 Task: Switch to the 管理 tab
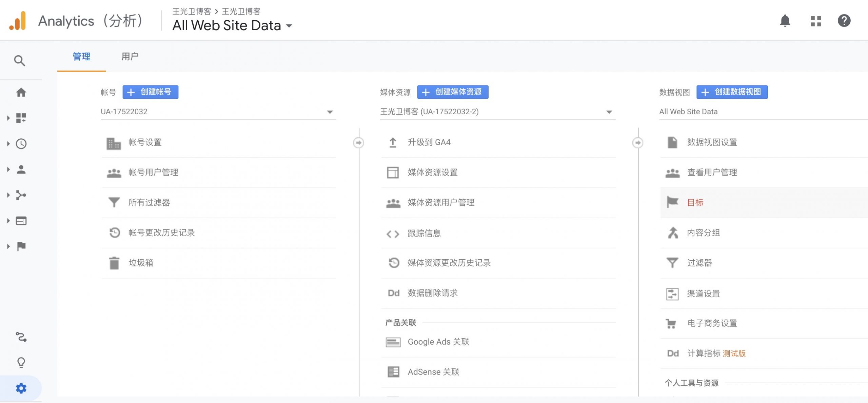tap(81, 57)
